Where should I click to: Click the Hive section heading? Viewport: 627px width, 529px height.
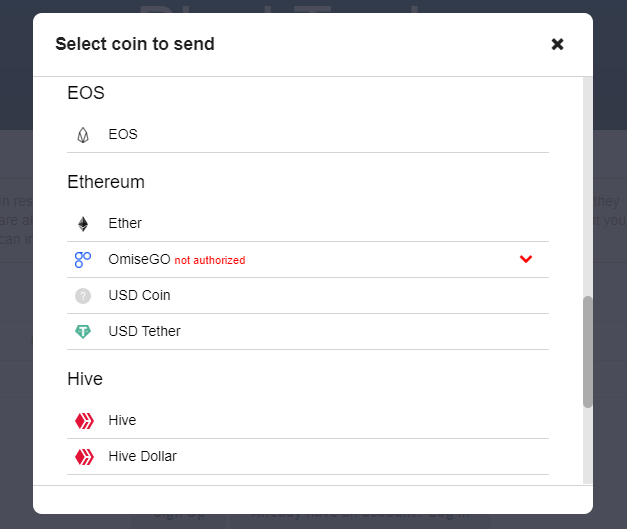85,379
